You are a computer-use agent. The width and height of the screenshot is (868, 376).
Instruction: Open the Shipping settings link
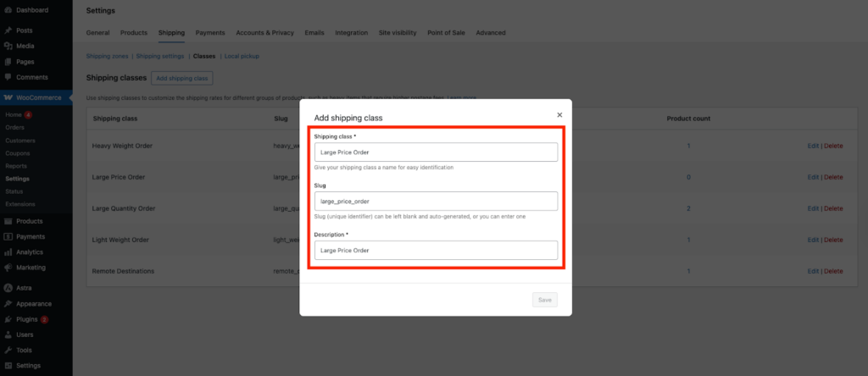click(x=160, y=56)
